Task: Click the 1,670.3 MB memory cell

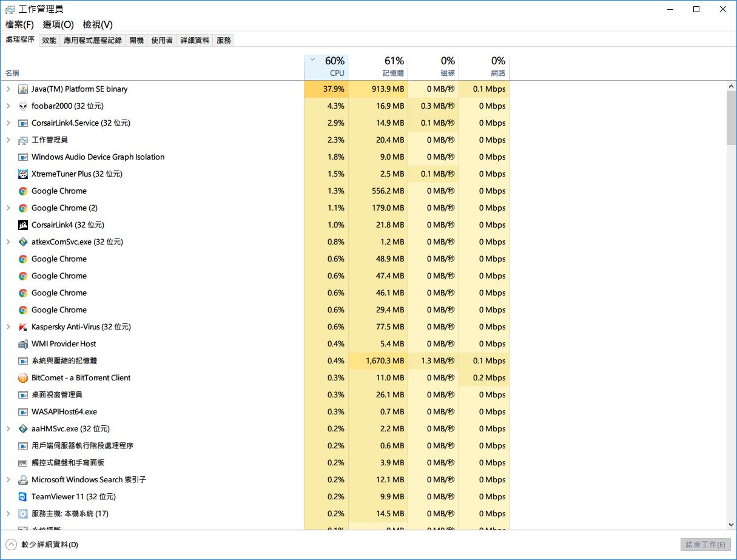Action: tap(379, 361)
